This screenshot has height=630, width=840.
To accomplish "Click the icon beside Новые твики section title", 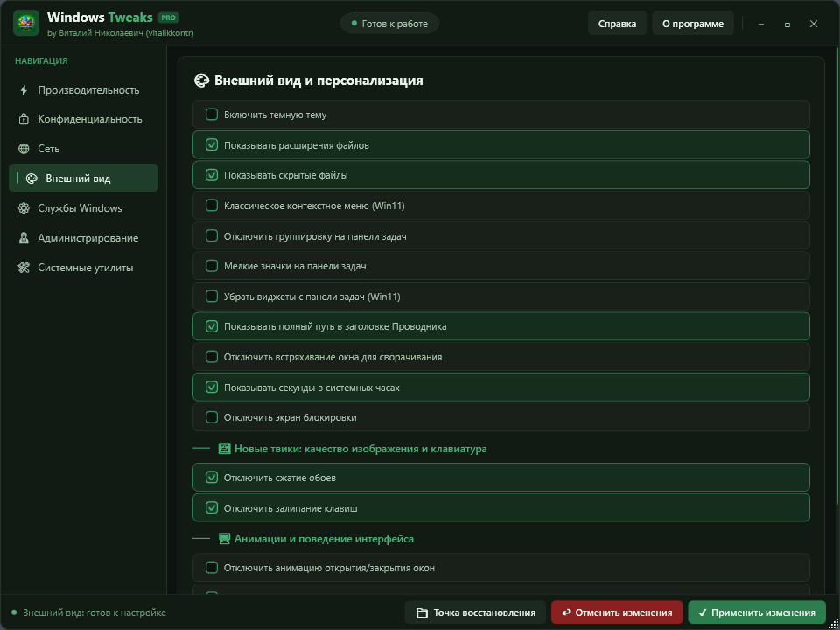I will point(225,448).
